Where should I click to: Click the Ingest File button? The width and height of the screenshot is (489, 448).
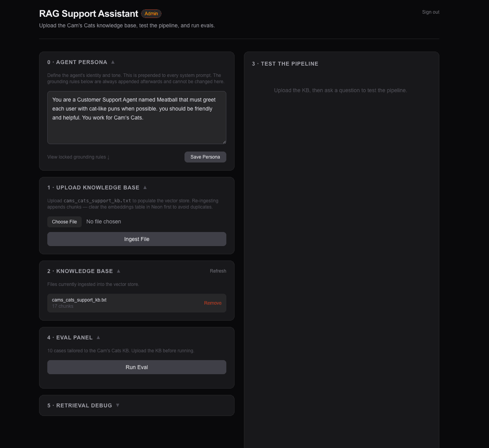point(136,239)
